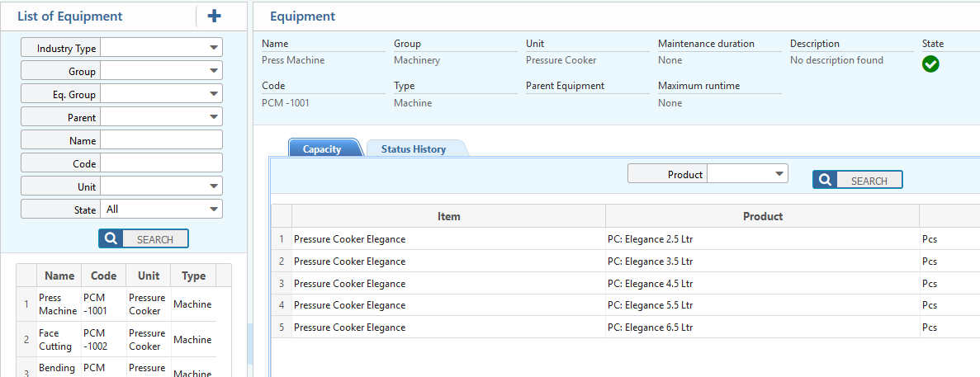Click Pcs cell in row 2 of capacity table
980x377 pixels.
click(949, 261)
